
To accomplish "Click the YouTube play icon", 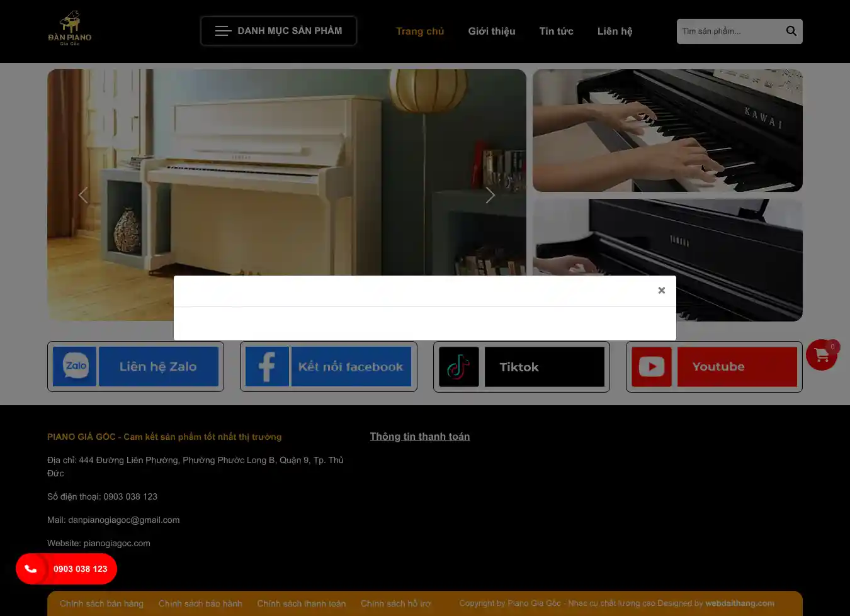I will coord(651,366).
